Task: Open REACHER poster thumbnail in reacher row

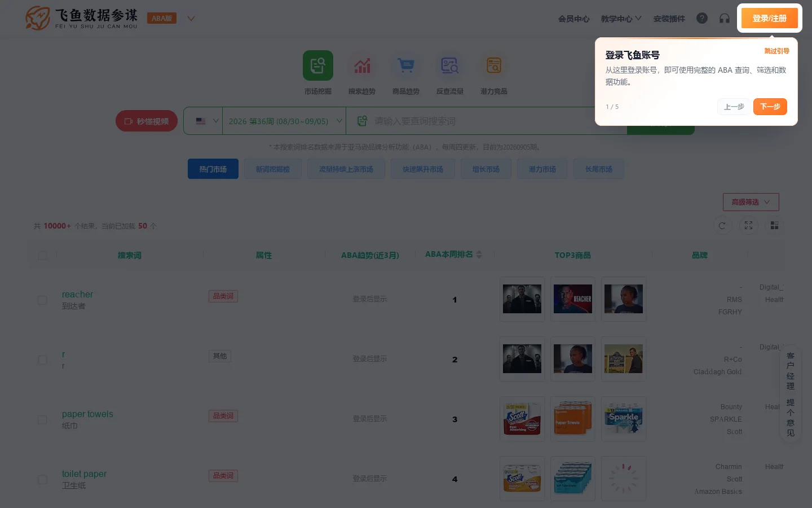Action: [x=573, y=299]
